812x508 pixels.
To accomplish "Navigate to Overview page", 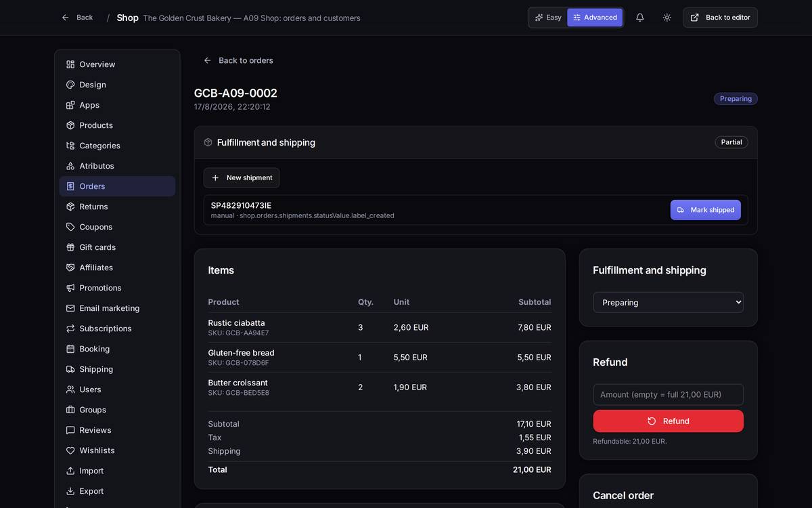I will click(117, 64).
